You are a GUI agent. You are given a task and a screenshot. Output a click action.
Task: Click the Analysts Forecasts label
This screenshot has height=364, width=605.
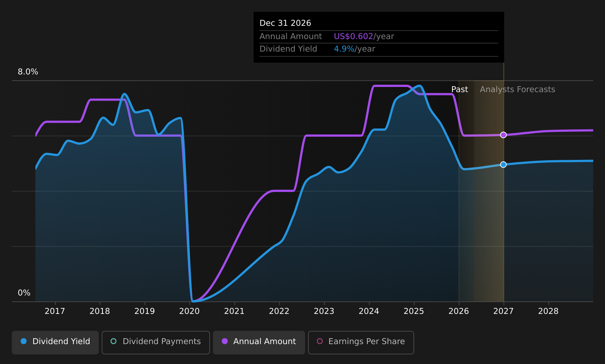[517, 90]
